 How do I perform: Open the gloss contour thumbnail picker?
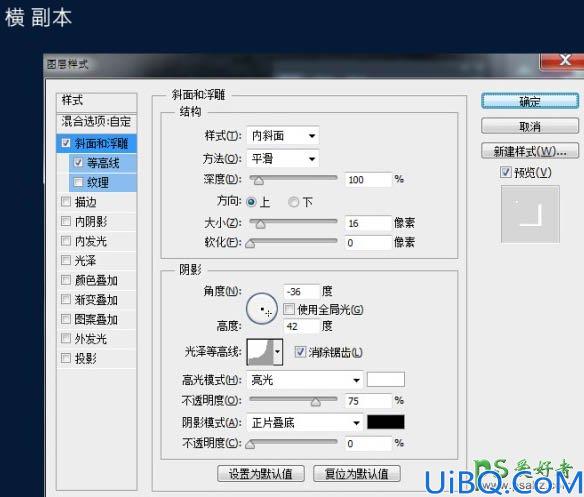260,352
